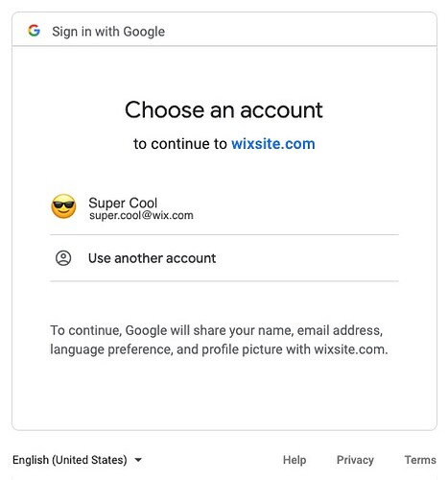
Task: Select the super.cool@wix.com email address
Action: (x=141, y=216)
